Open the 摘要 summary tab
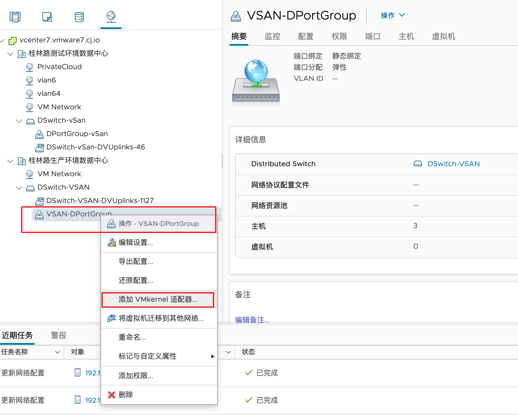This screenshot has height=420, width=518. (x=239, y=37)
